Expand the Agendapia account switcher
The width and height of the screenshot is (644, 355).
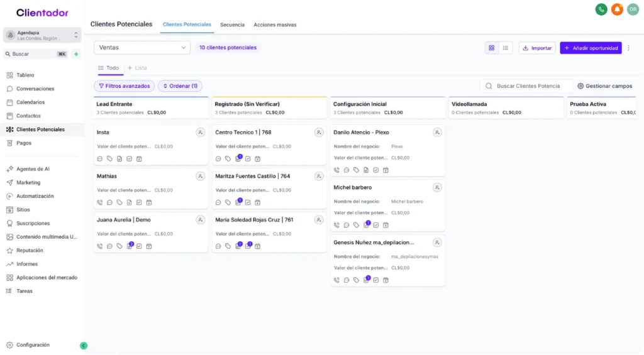point(42,35)
